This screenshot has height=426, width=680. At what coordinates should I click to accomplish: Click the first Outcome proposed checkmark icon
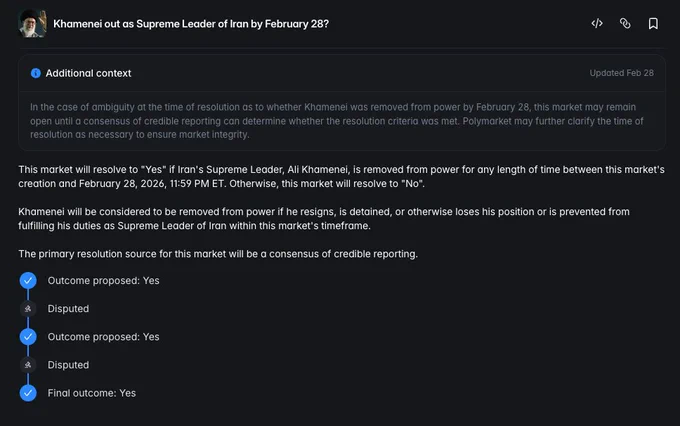click(28, 281)
